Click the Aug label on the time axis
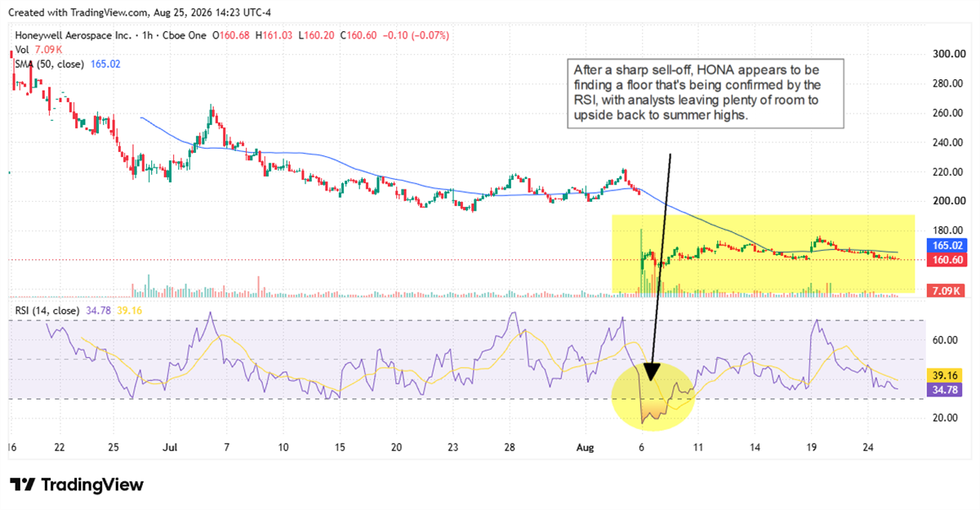The image size is (980, 510). click(x=585, y=448)
